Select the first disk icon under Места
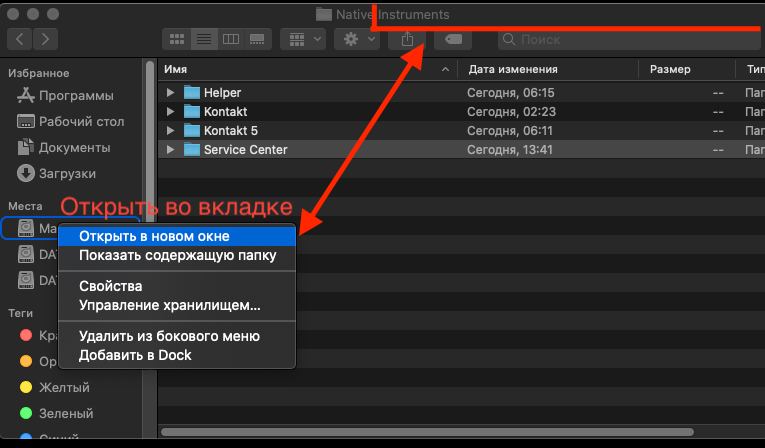 tap(26, 228)
